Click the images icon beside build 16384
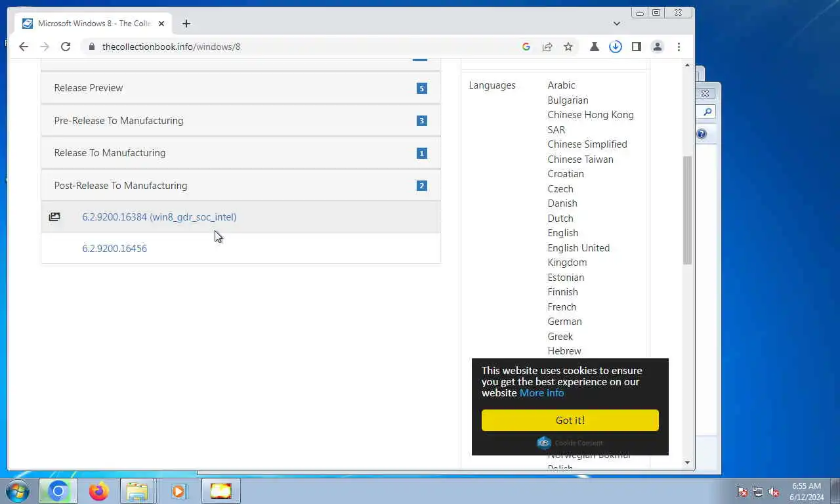 click(54, 217)
